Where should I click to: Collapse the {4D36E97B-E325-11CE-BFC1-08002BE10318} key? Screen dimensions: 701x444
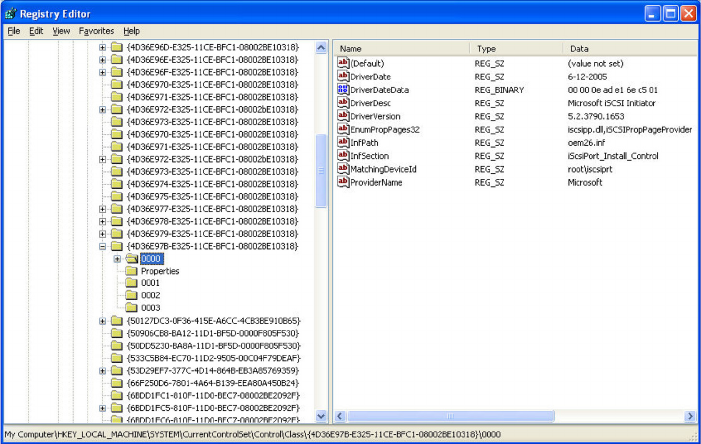pos(102,246)
